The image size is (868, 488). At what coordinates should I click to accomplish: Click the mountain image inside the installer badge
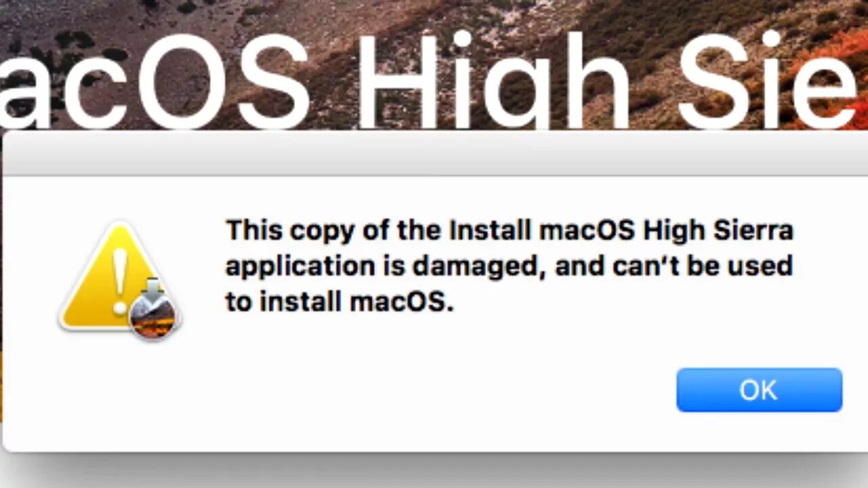[x=153, y=318]
